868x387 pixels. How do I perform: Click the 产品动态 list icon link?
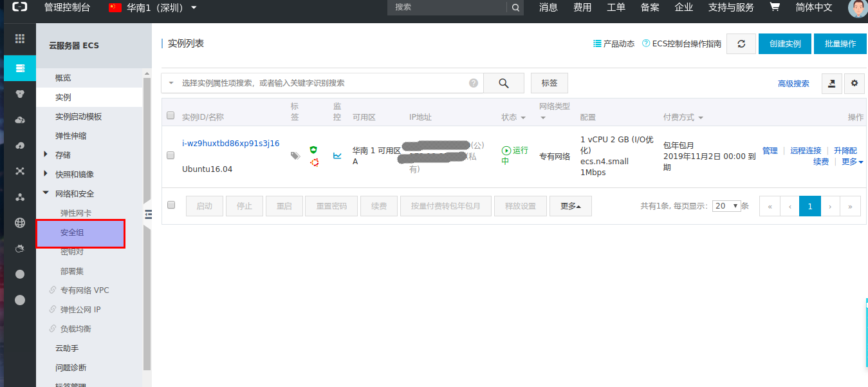pos(614,44)
